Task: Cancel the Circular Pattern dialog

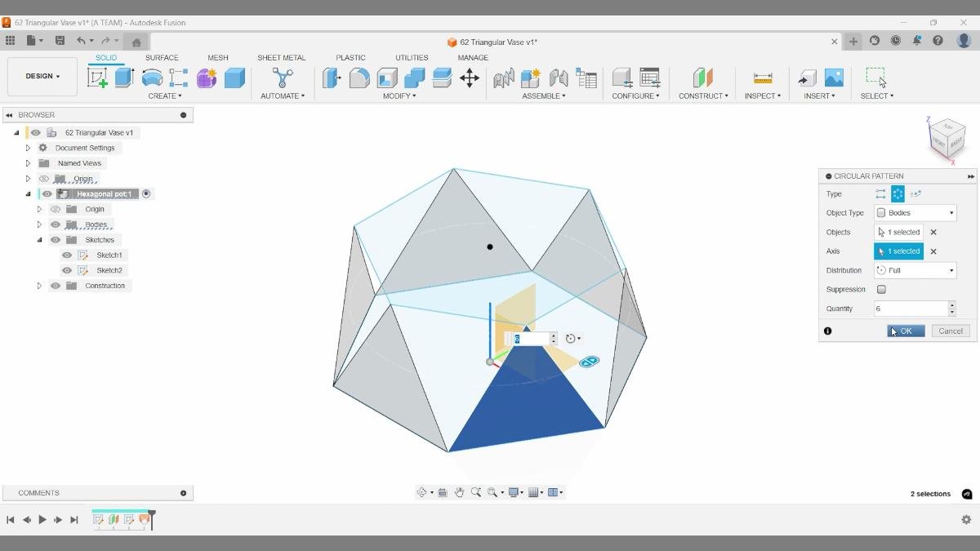Action: tap(951, 331)
